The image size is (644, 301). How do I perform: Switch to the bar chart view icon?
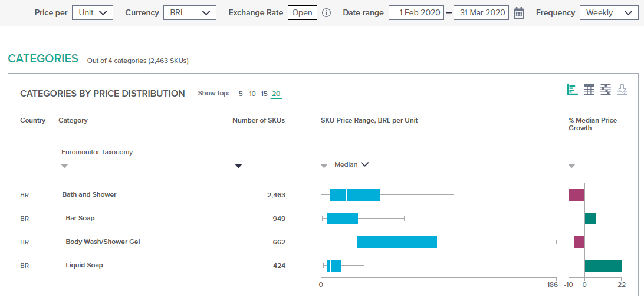[x=573, y=90]
